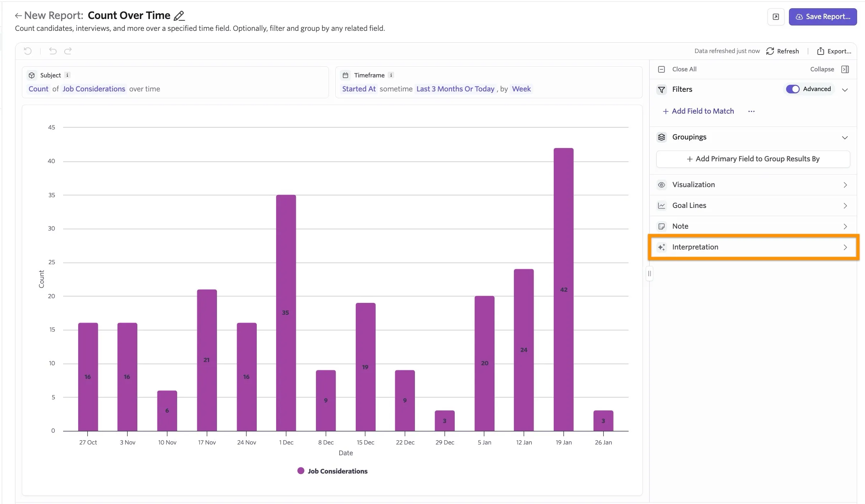Expand the Interpretation section
This screenshot has height=504, width=865.
coord(753,247)
